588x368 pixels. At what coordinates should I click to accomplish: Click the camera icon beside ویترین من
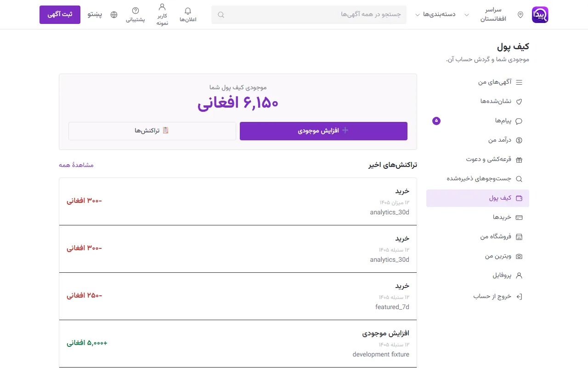click(520, 256)
